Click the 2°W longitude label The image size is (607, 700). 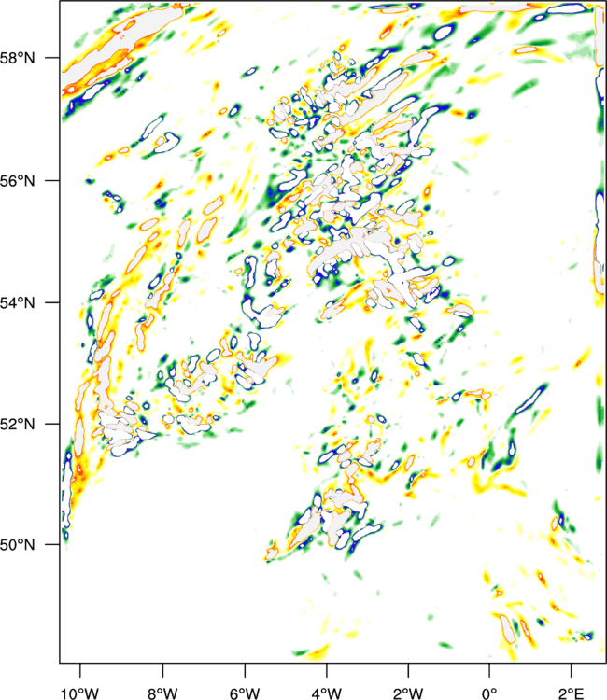[x=408, y=693]
